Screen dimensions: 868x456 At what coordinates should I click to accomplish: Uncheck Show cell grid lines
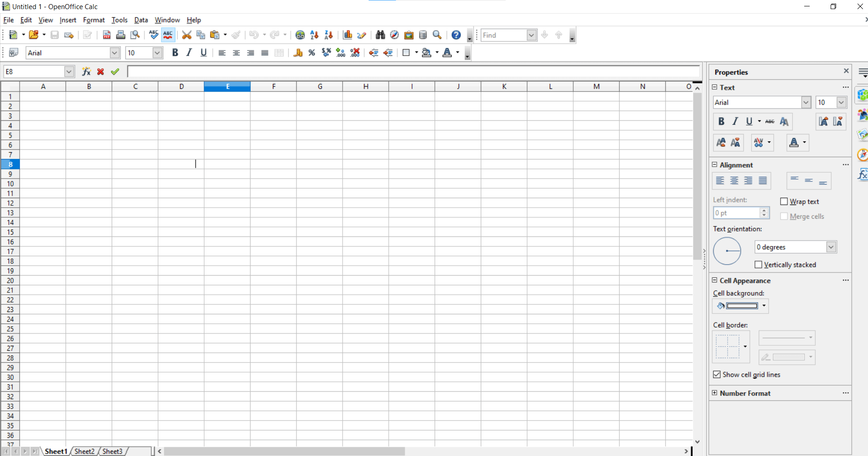pyautogui.click(x=717, y=374)
